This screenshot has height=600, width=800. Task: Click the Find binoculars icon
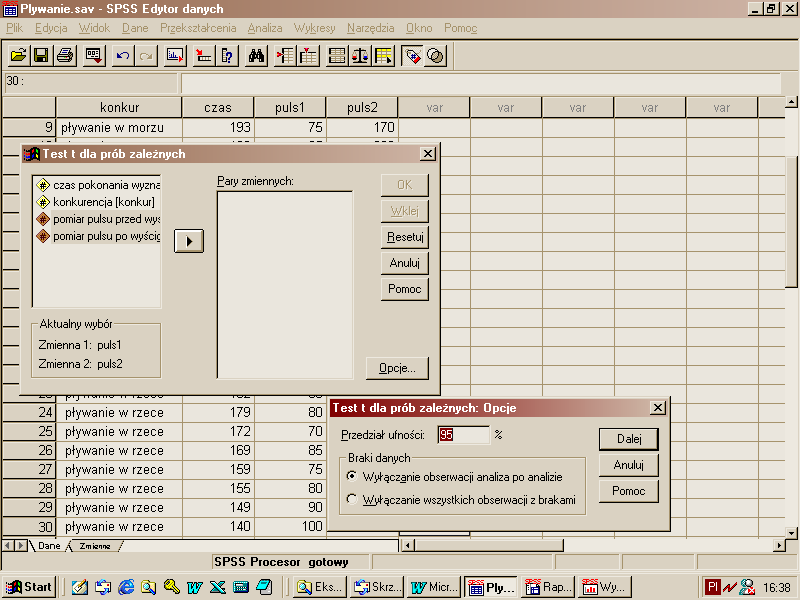coord(256,56)
